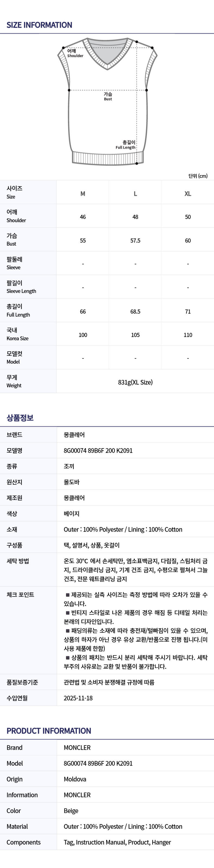Click the Bust value 57.5 cell

click(135, 240)
